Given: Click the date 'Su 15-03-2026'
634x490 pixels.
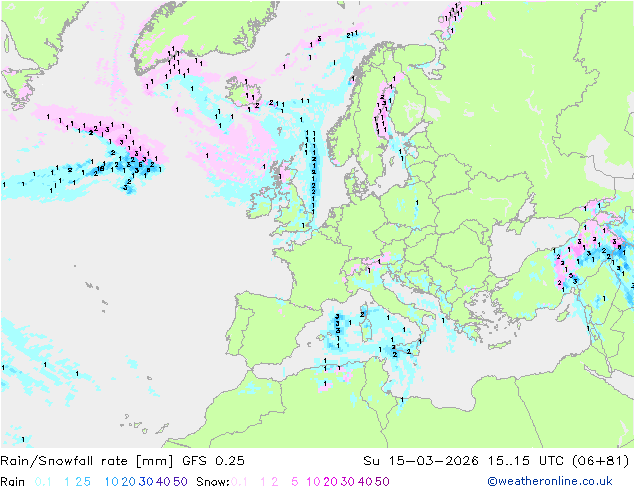Looking at the screenshot, I should coord(421,461).
